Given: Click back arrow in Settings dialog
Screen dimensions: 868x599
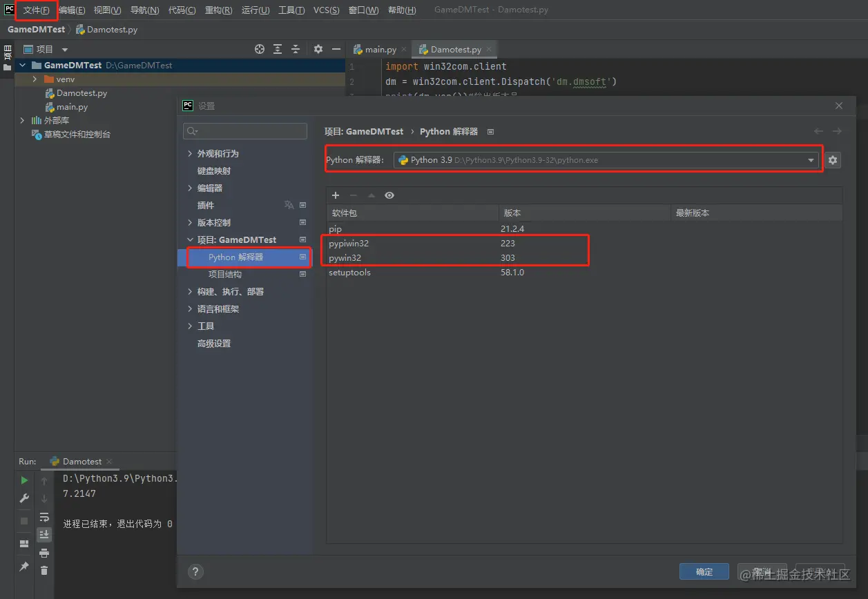Looking at the screenshot, I should [819, 131].
